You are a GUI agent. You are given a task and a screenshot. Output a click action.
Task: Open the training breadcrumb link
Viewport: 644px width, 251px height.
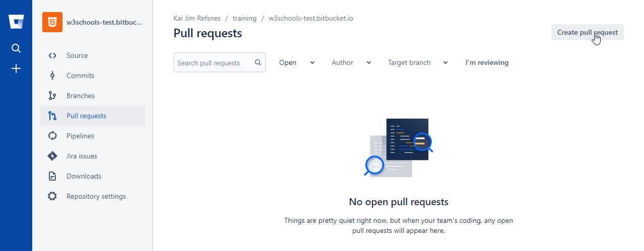pos(244,18)
